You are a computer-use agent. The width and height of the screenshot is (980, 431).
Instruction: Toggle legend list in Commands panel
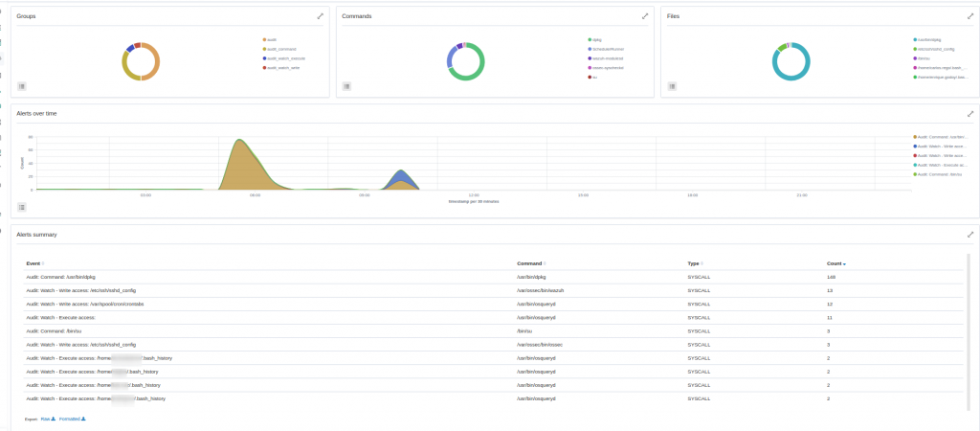pos(346,86)
